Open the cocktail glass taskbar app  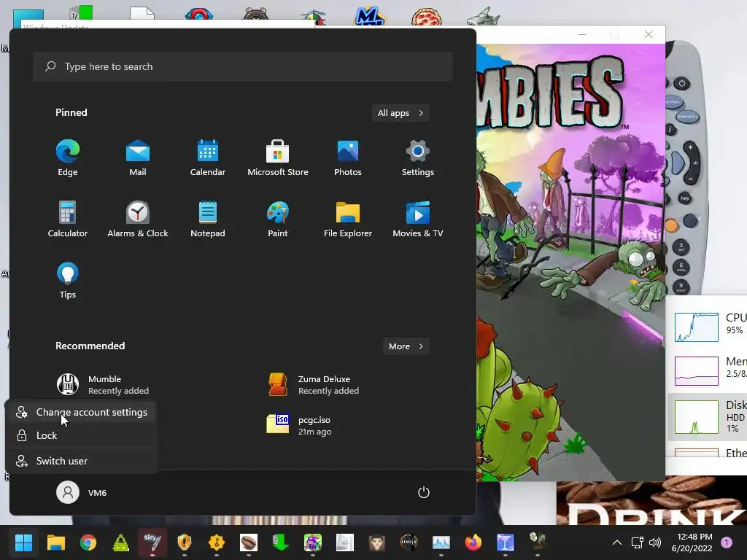(x=506, y=542)
